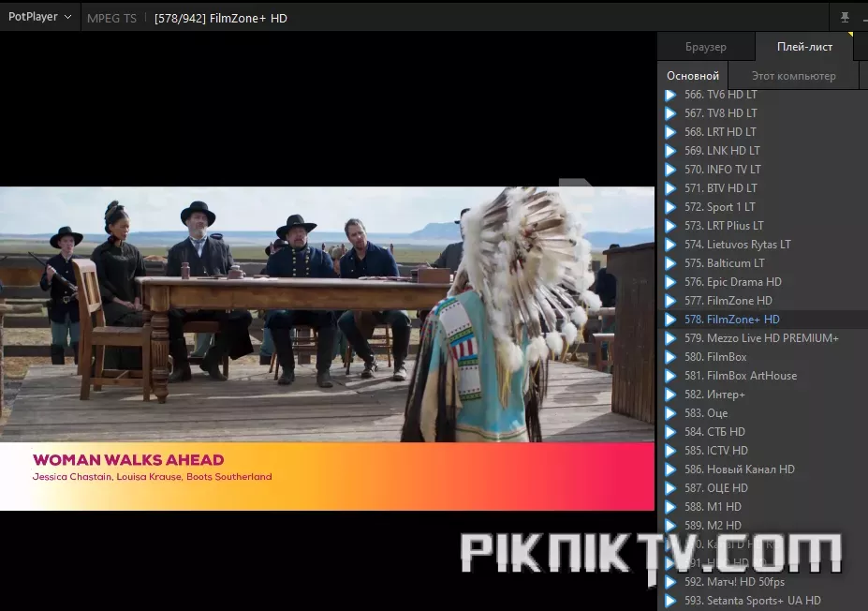This screenshot has height=611, width=868.
Task: Click play icon beside 574. Lietuvos Rytas LT
Action: tap(670, 245)
